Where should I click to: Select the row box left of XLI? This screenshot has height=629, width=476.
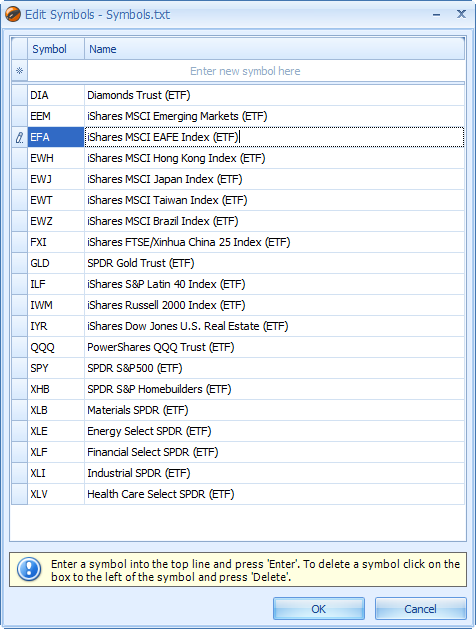(19, 473)
